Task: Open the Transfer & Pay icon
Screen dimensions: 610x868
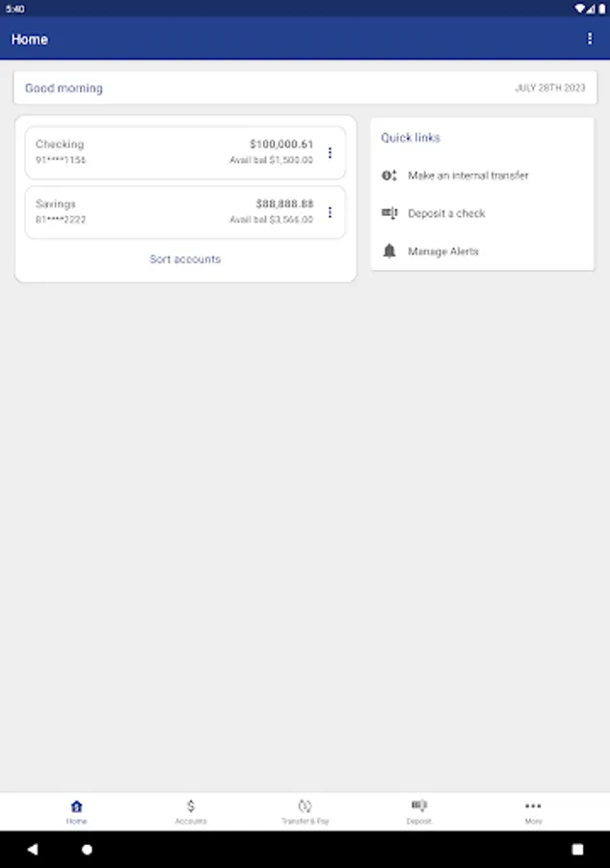Action: (305, 806)
